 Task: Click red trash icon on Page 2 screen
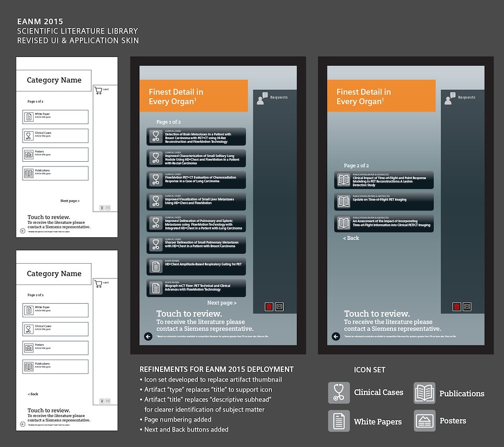pyautogui.click(x=457, y=307)
